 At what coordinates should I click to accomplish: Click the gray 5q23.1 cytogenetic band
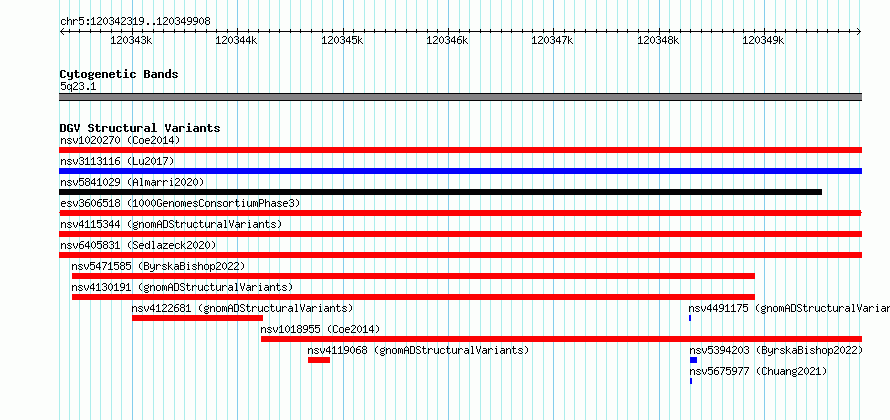pos(460,97)
